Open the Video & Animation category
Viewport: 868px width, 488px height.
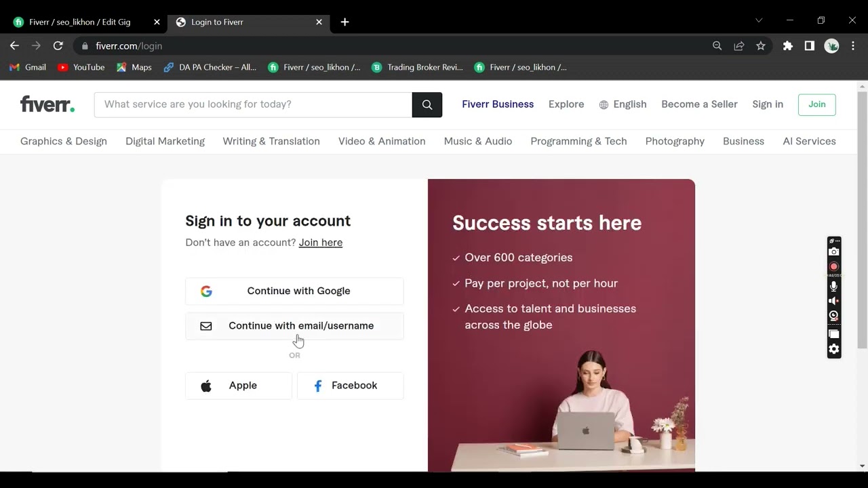click(382, 141)
